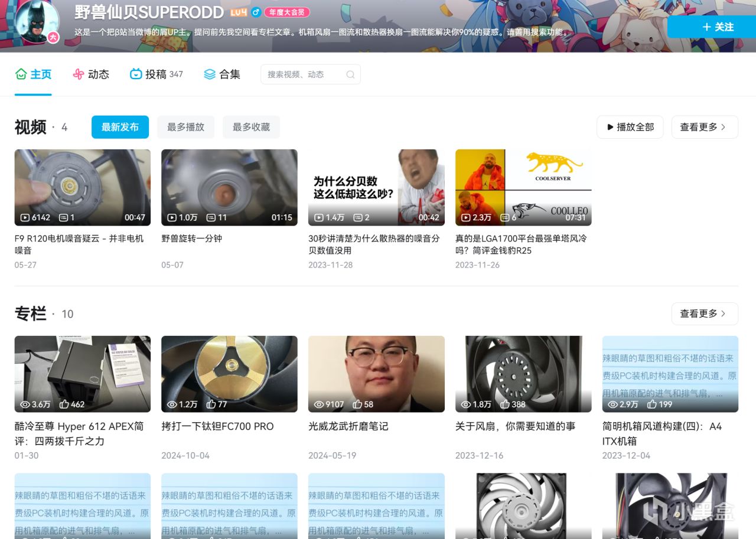756x539 pixels.
Task: Open the F9 R120 motor noise video thumbnail
Action: tap(83, 187)
